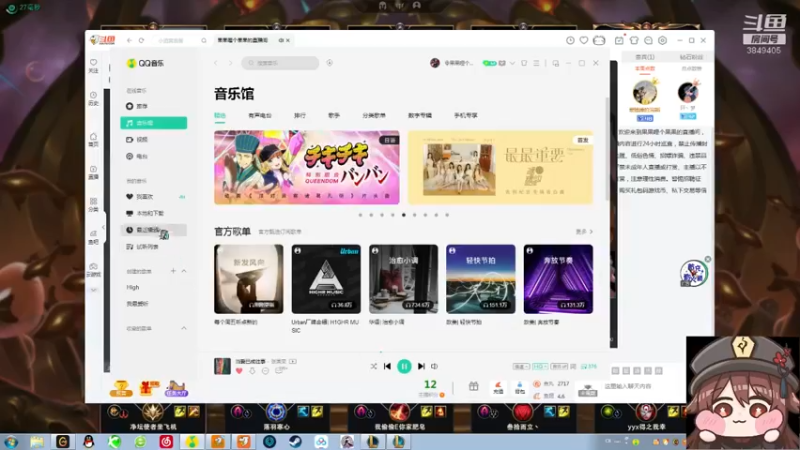
Task: Open more options for current song
Action: tap(265, 371)
